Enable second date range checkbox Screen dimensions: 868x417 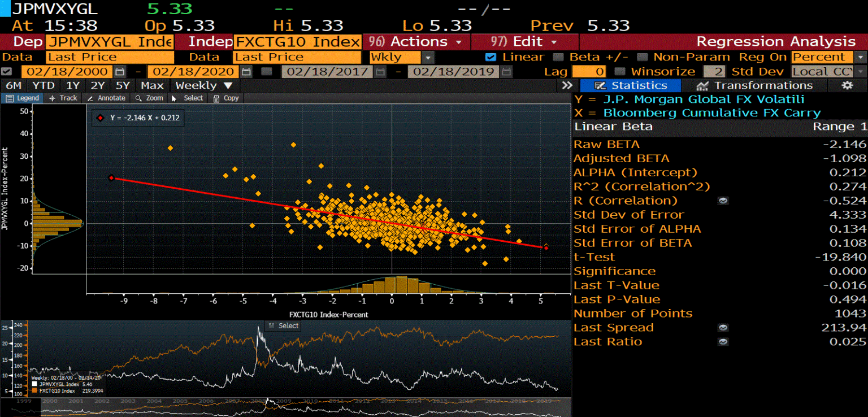pos(267,72)
